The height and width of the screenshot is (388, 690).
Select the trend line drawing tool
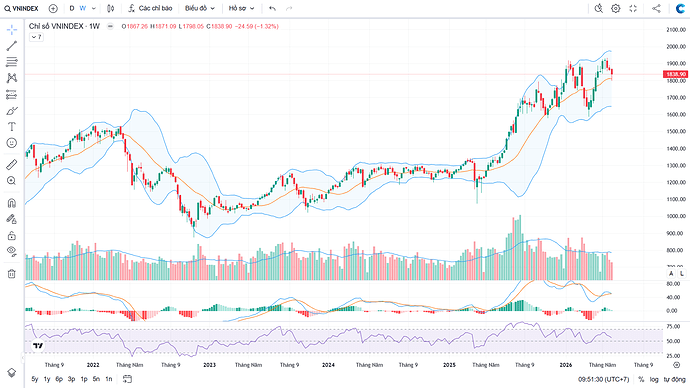12,45
